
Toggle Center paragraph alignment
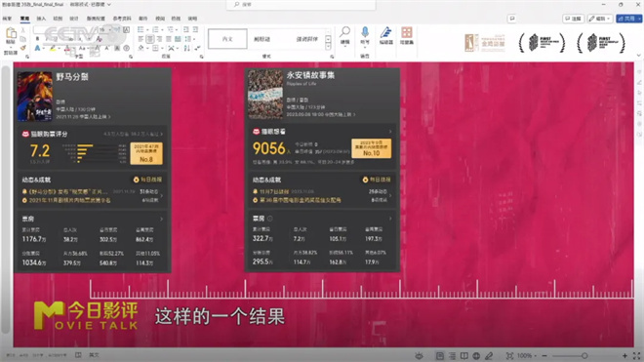[150, 39]
